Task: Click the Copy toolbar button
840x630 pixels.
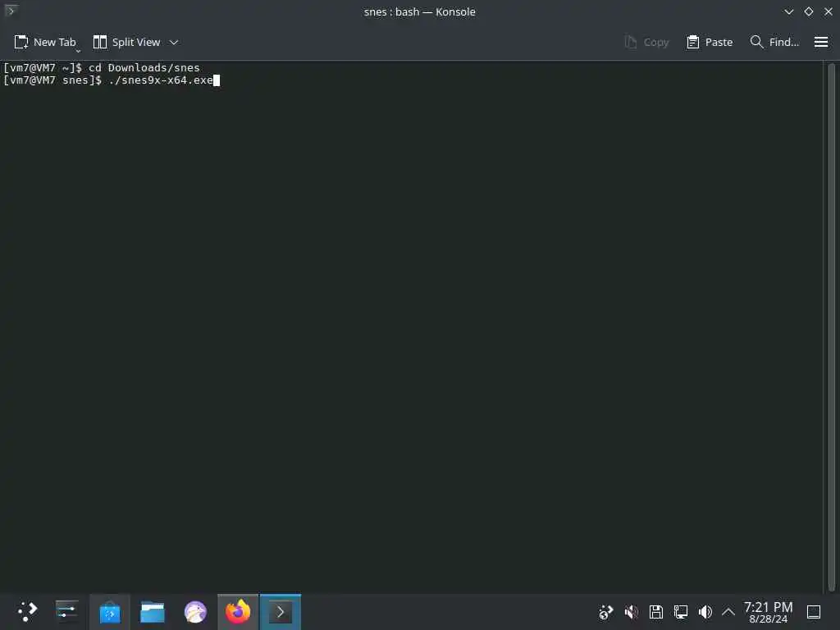Action: pyautogui.click(x=646, y=43)
